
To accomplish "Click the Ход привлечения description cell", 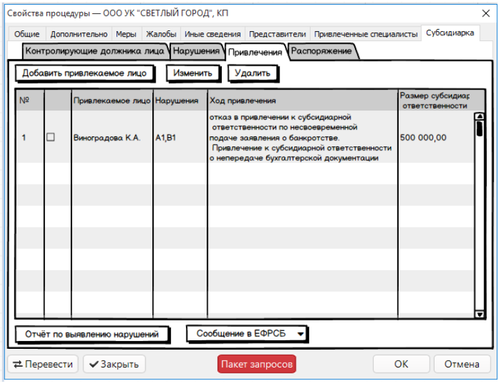I will click(x=302, y=137).
